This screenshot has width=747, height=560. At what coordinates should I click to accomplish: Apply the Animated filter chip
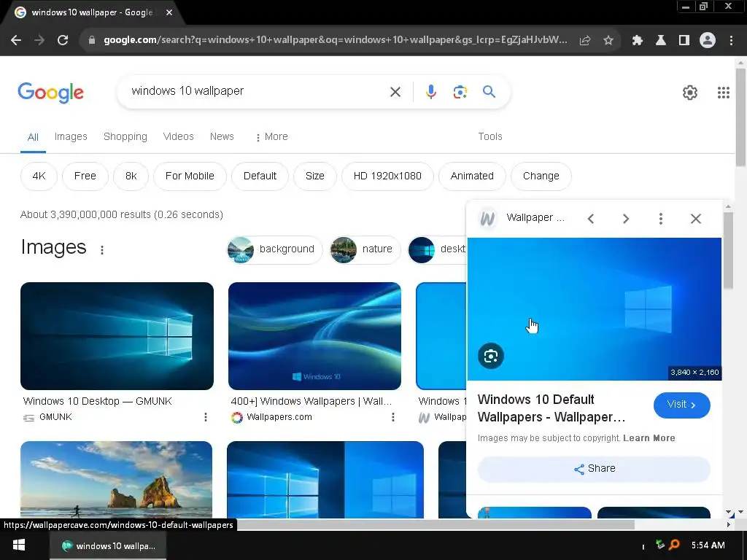tap(472, 176)
